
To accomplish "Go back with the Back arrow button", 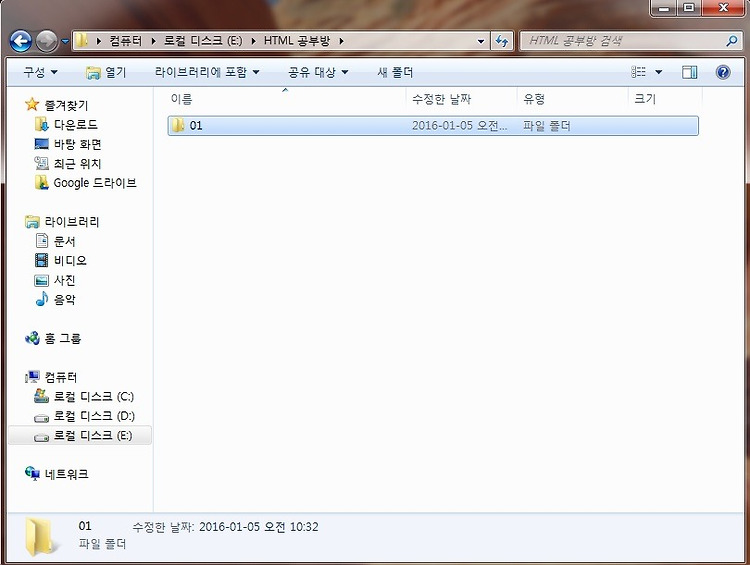I will (x=21, y=41).
